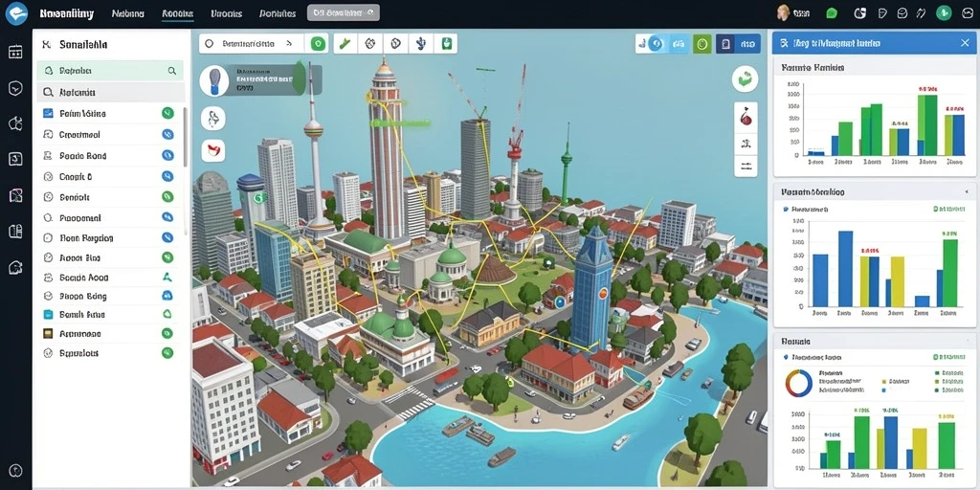Open the fourth tab in the top navigation bar
This screenshot has height=490, width=980.
277,13
